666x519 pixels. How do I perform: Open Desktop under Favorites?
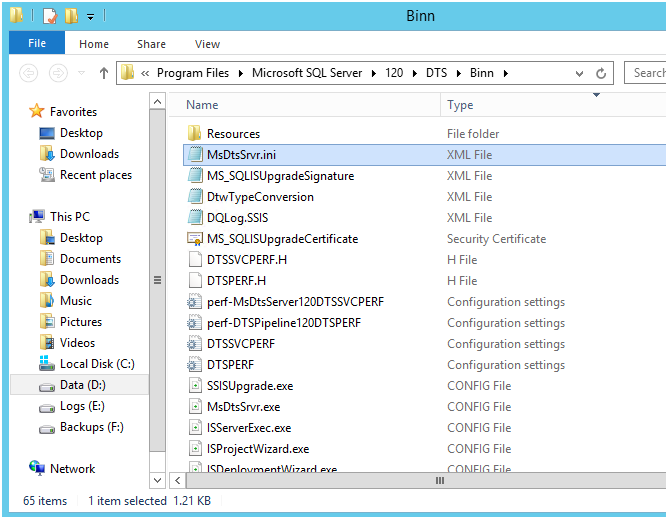[81, 133]
